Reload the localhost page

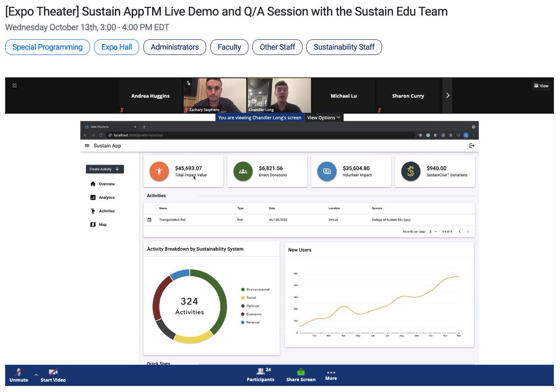[x=100, y=135]
